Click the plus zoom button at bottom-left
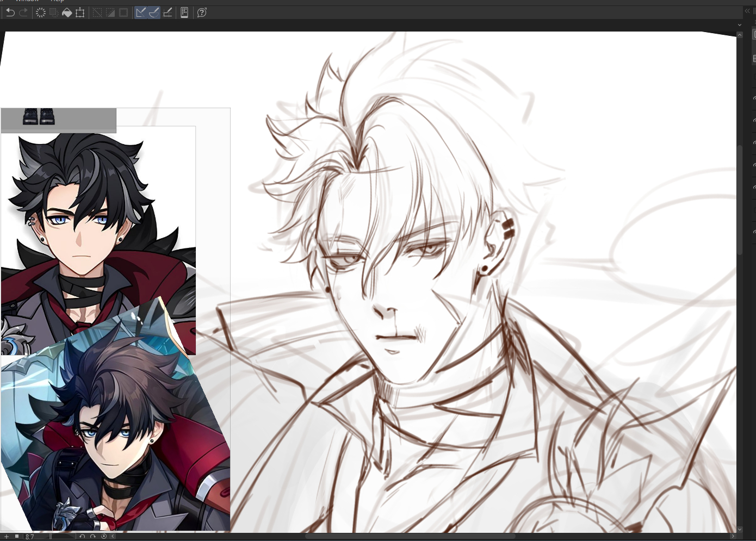Screen dimensions: 756x541 tap(7, 537)
